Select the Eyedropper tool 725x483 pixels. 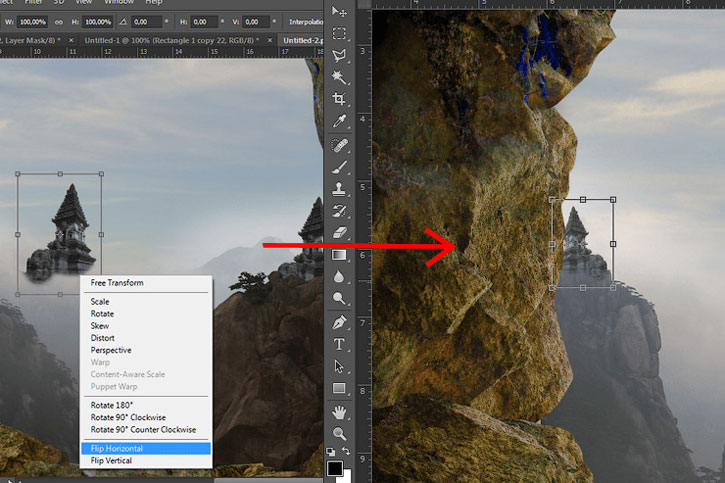(x=339, y=121)
